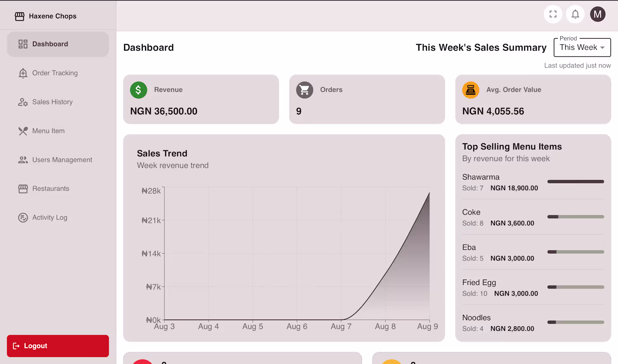Viewport: 618px width, 364px height.
Task: Navigate to Menu Item section
Action: 48,131
